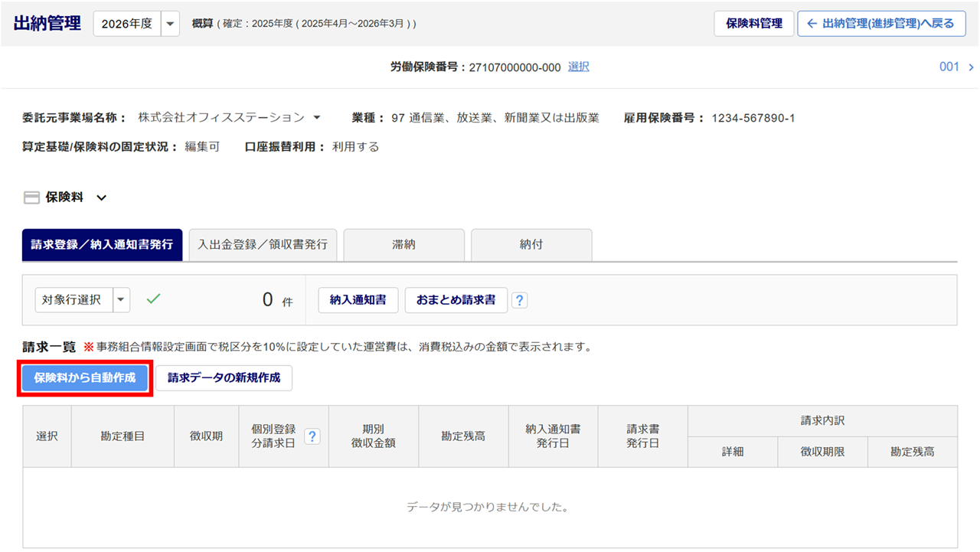Screen dimensions: 980x552
Task: Go back via 出納管理(進捗管理)へ戻る button
Action: 881,24
